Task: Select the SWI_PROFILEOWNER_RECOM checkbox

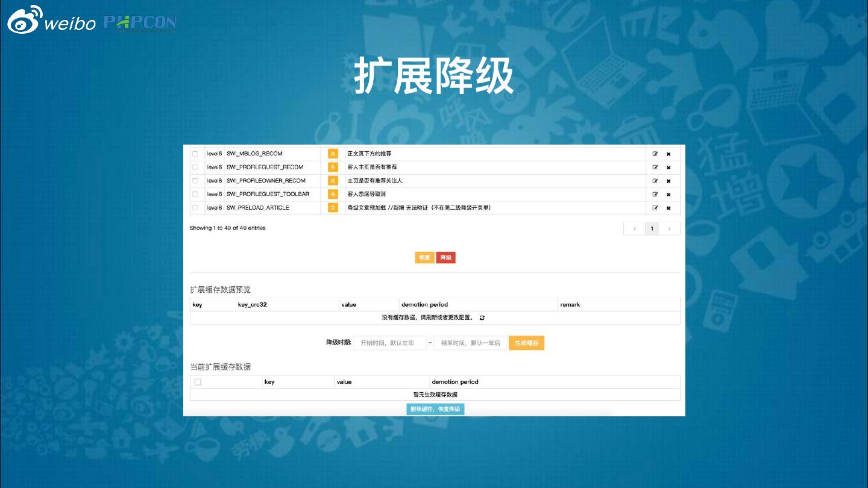Action: click(195, 181)
